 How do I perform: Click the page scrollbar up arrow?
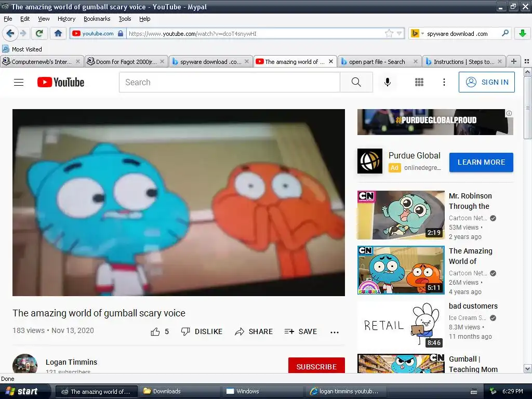(x=527, y=72)
